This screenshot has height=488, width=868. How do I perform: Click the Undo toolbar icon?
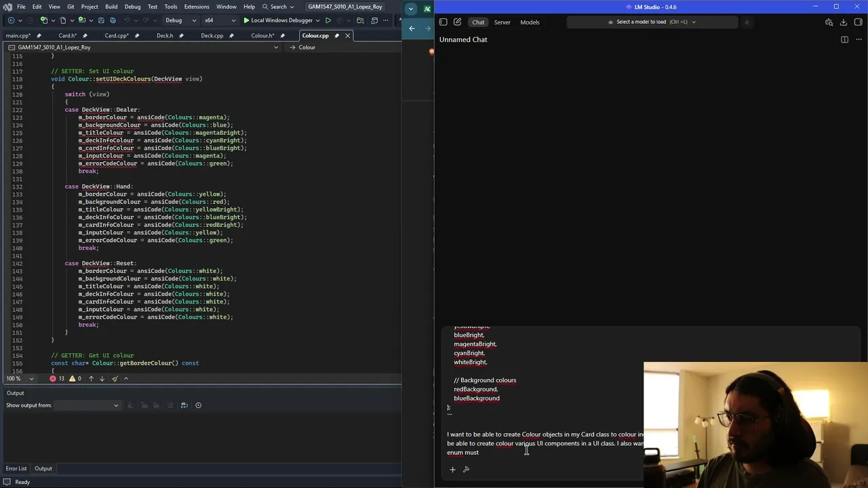point(127,20)
